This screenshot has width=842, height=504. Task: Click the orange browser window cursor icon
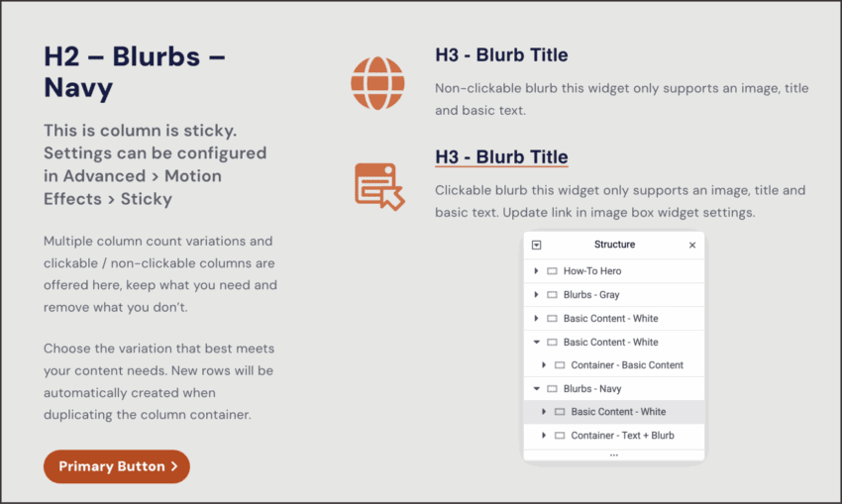pyautogui.click(x=378, y=186)
